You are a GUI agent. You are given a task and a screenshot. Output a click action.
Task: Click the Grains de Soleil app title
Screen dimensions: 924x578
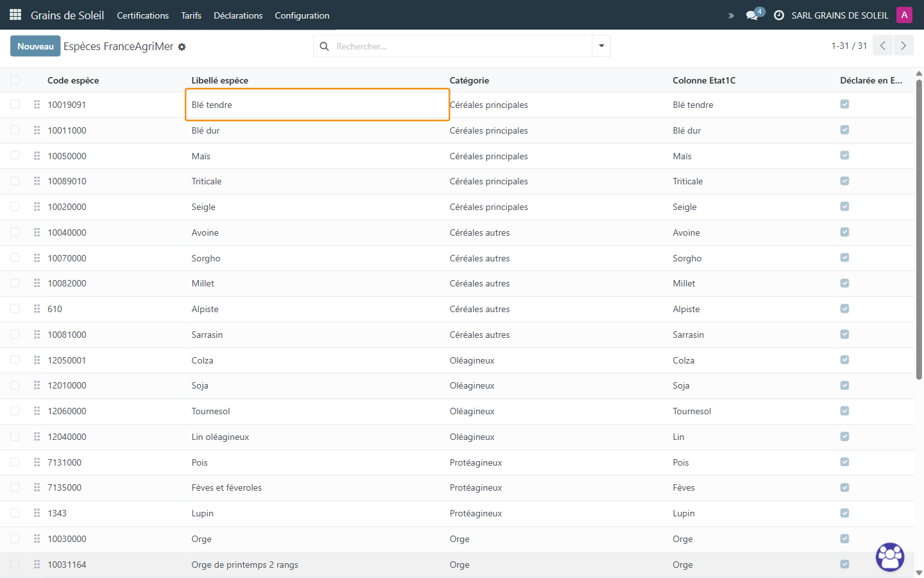coord(67,15)
